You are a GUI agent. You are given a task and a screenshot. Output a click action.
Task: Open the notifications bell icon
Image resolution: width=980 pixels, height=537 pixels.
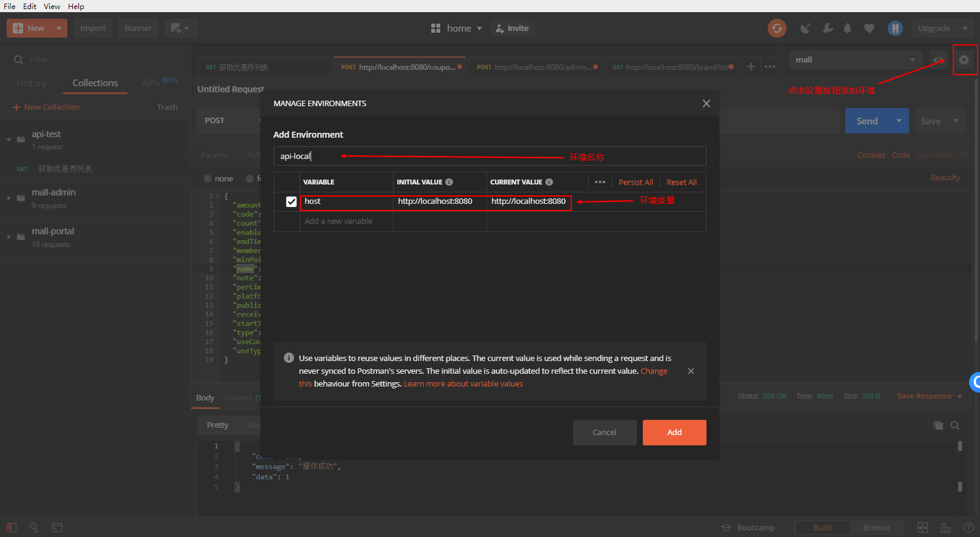pos(847,28)
